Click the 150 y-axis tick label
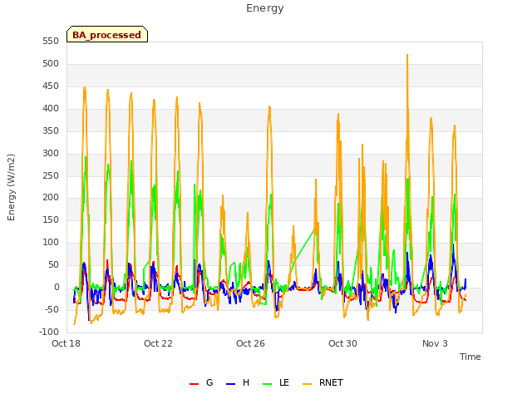The width and height of the screenshot is (532, 399). point(51,219)
